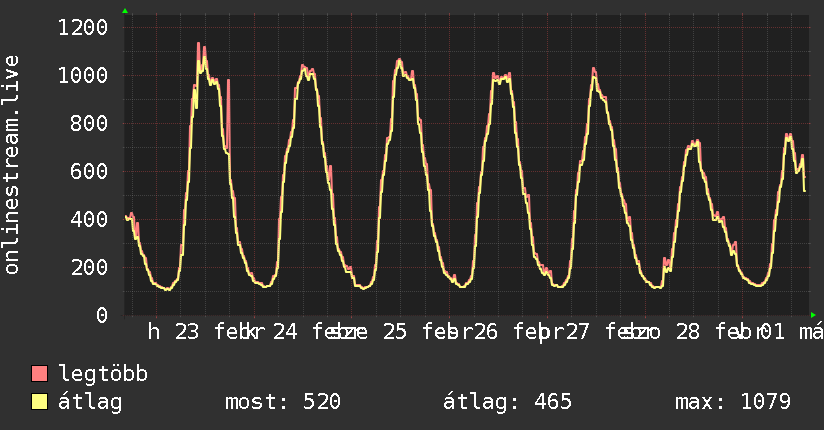The width and height of the screenshot is (824, 430).
Task: Click the 'most: 520' current value
Action: pyautogui.click(x=283, y=402)
